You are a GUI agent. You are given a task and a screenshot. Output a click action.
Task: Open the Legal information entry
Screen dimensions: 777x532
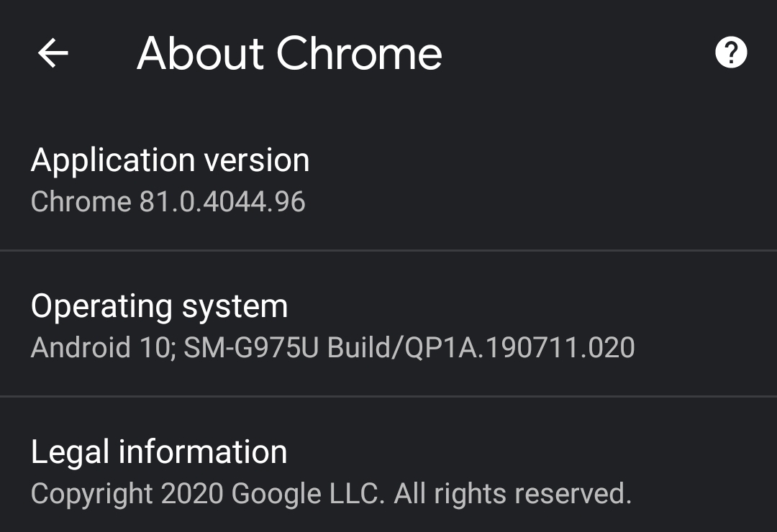pyautogui.click(x=159, y=451)
